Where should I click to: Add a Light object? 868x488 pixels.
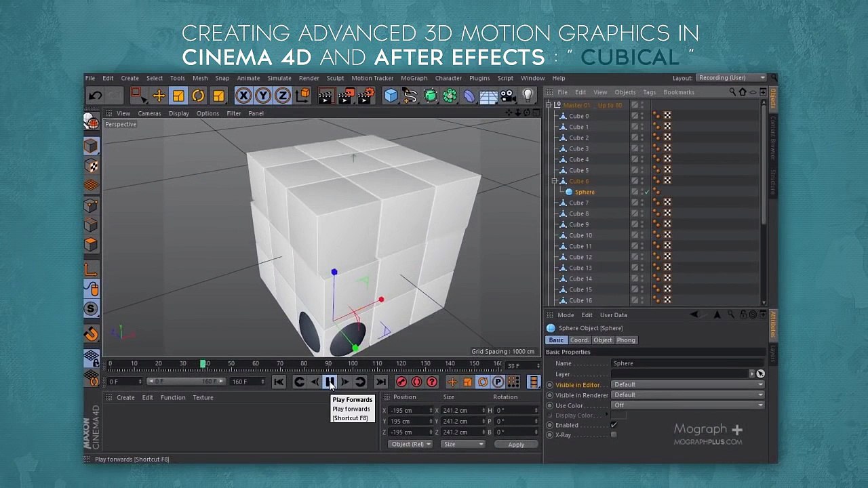pyautogui.click(x=528, y=96)
